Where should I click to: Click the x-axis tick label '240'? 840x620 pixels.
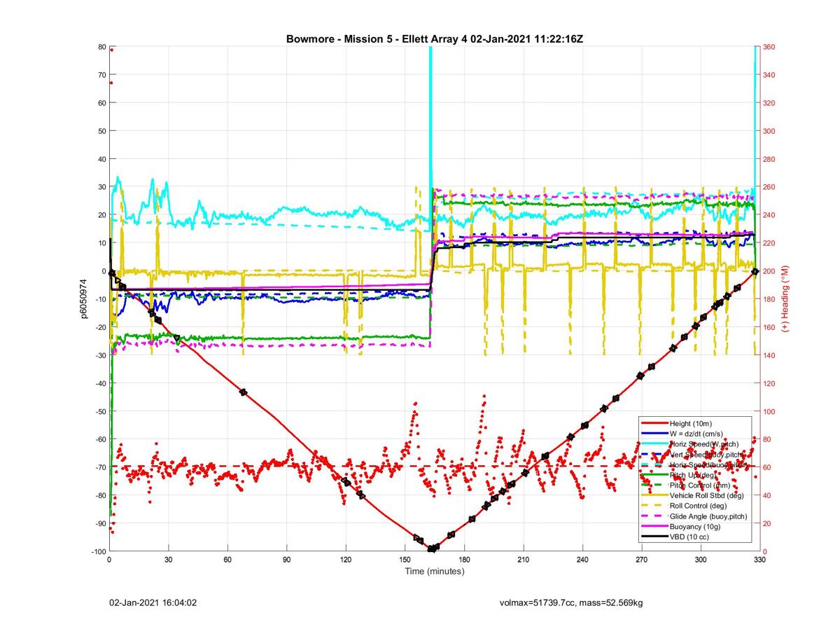[582, 560]
